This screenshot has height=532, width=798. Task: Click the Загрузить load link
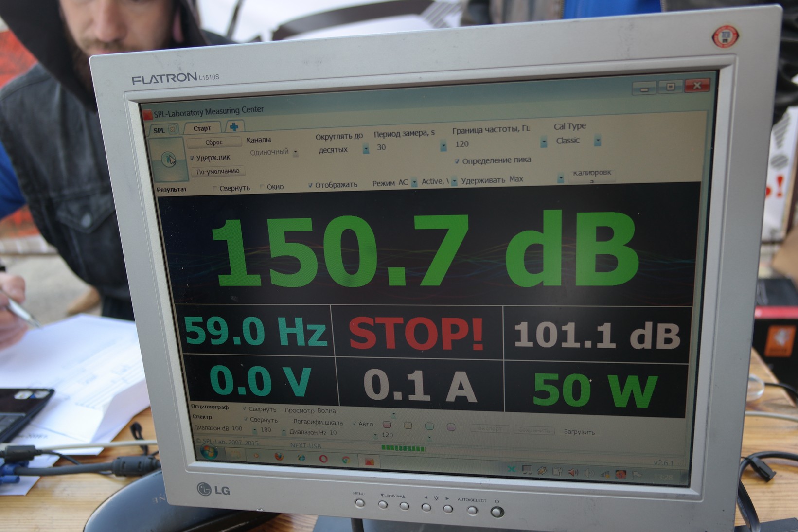tap(579, 432)
